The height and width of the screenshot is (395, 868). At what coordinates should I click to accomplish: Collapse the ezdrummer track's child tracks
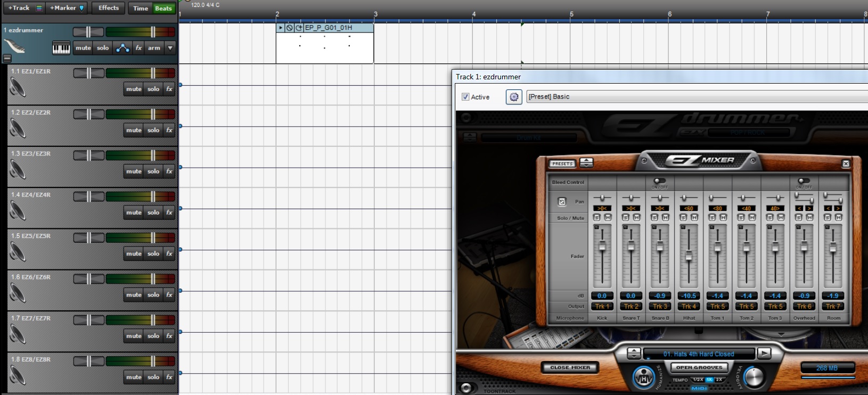click(7, 58)
